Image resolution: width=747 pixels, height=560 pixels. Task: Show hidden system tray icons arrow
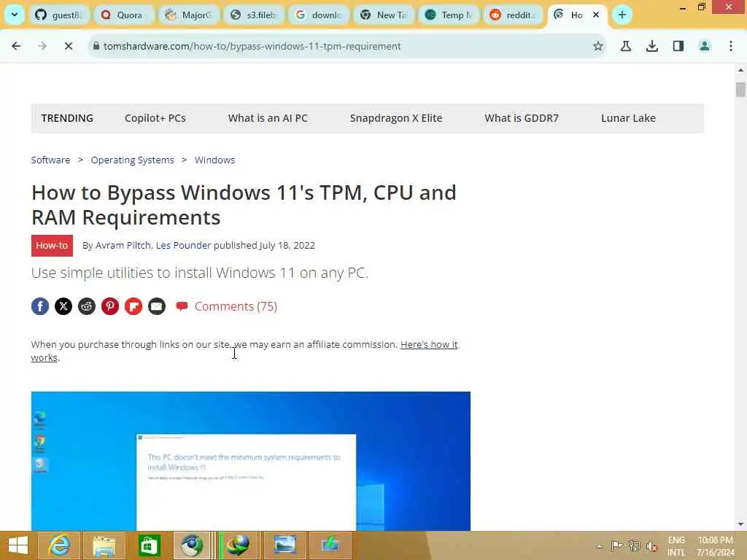[599, 546]
